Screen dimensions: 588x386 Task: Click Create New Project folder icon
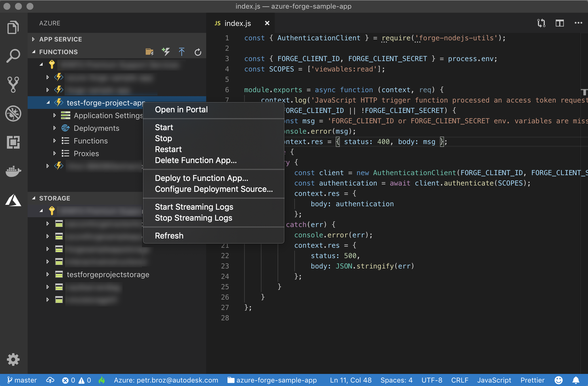pyautogui.click(x=149, y=52)
